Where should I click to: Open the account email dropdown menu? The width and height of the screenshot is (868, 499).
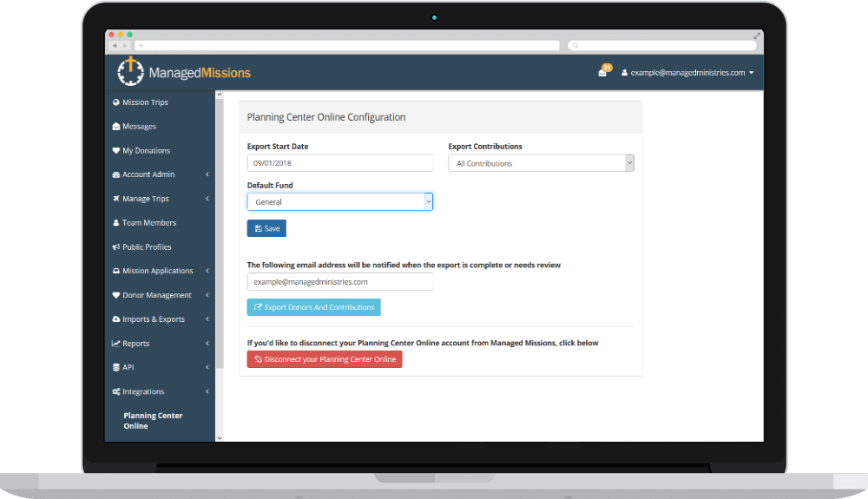tap(687, 73)
